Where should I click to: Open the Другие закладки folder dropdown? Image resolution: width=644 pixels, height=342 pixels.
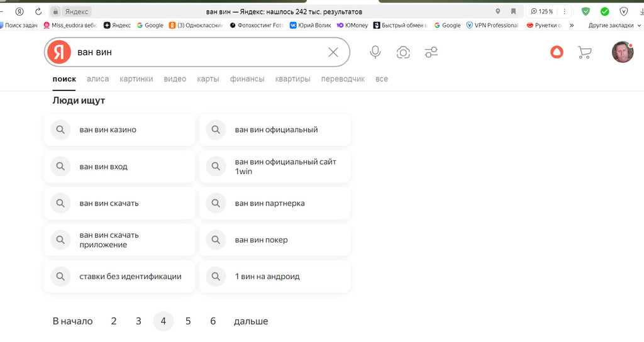click(x=614, y=25)
